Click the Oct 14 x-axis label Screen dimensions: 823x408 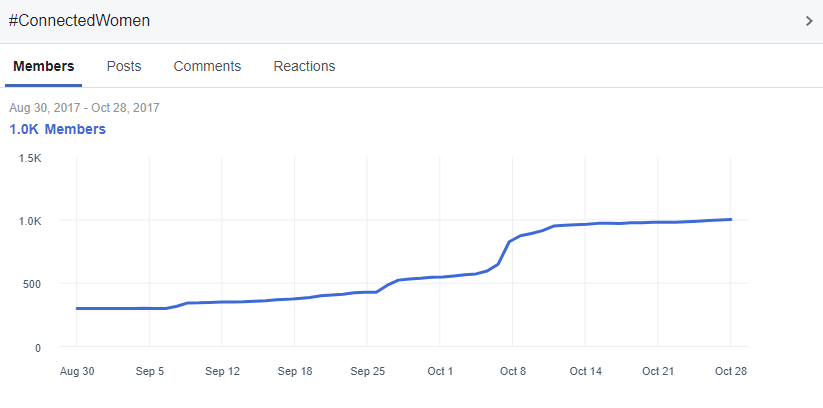coord(585,371)
